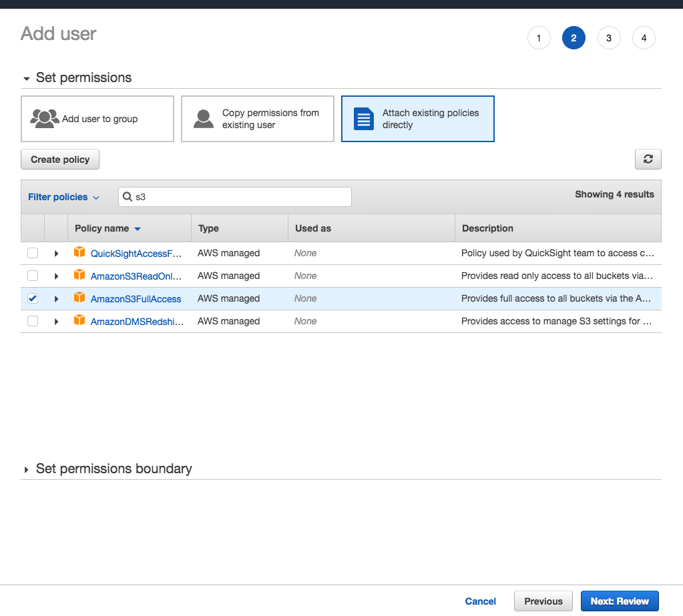Click 'Policy used by QuickSight team' description
The image size is (683, 616).
coord(557,253)
